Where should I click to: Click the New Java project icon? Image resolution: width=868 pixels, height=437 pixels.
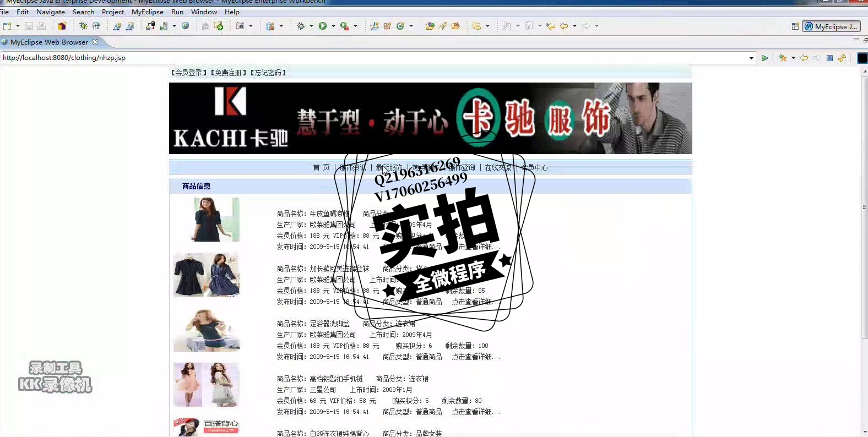(x=375, y=26)
